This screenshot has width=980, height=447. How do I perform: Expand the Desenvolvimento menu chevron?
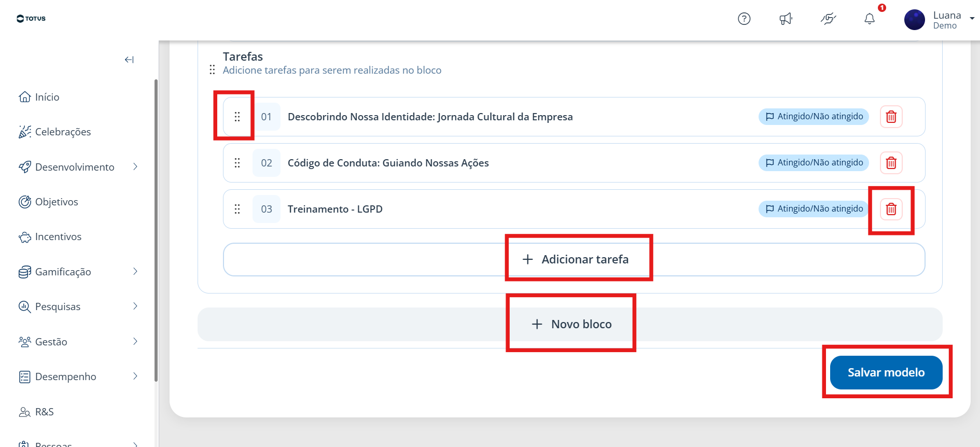tap(135, 166)
